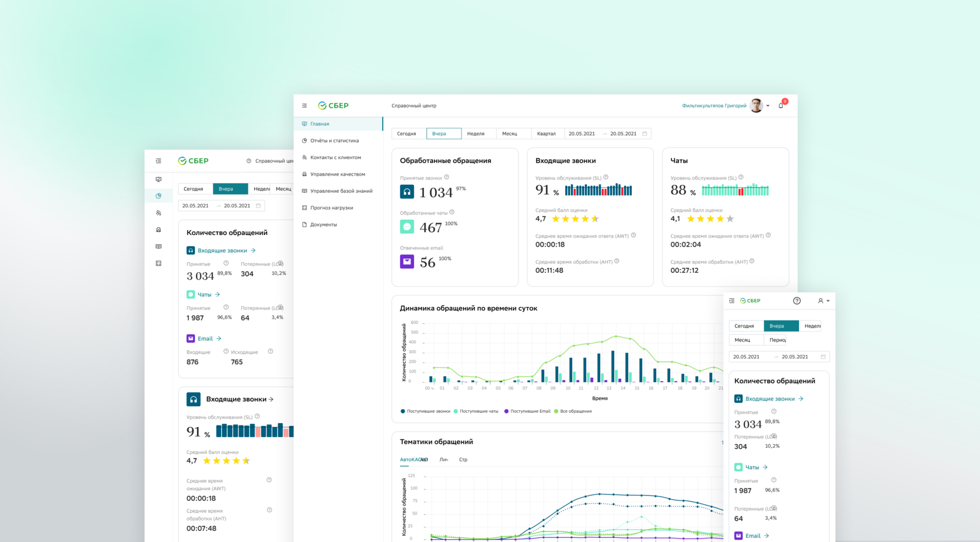Open calendar icon in main date range field
The height and width of the screenshot is (542, 980).
pyautogui.click(x=645, y=133)
